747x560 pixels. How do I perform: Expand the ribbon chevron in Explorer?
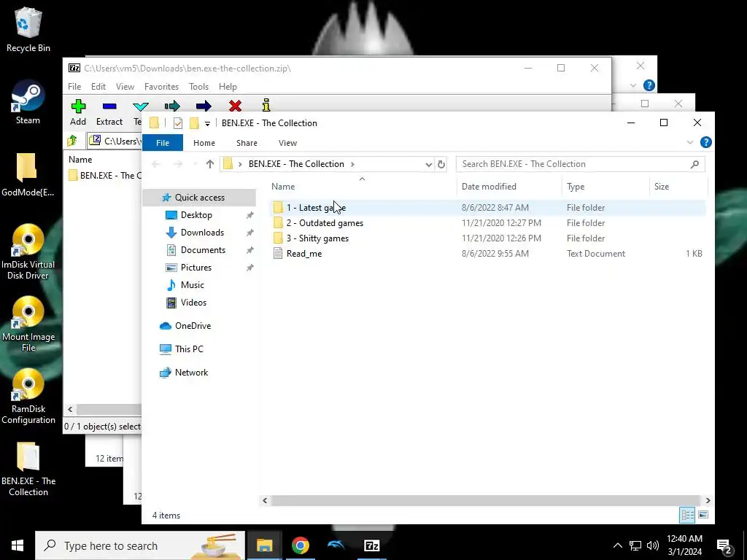click(x=690, y=142)
